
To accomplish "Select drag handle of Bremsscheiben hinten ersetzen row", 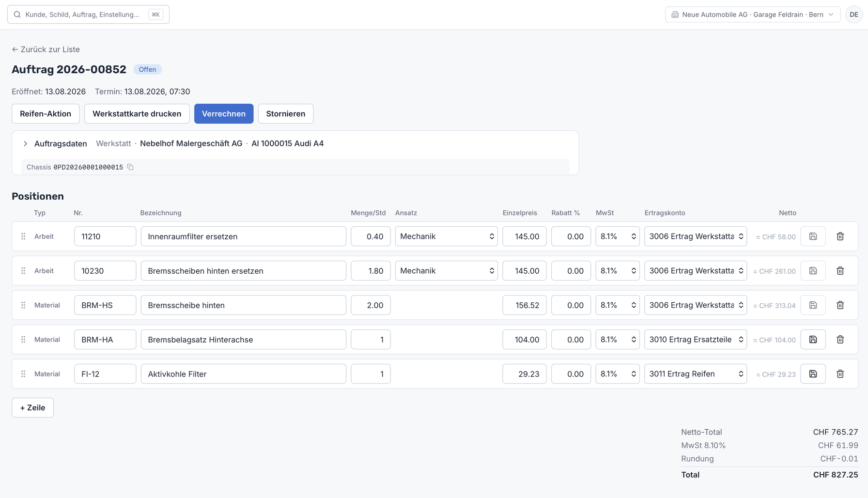I will 23,271.
